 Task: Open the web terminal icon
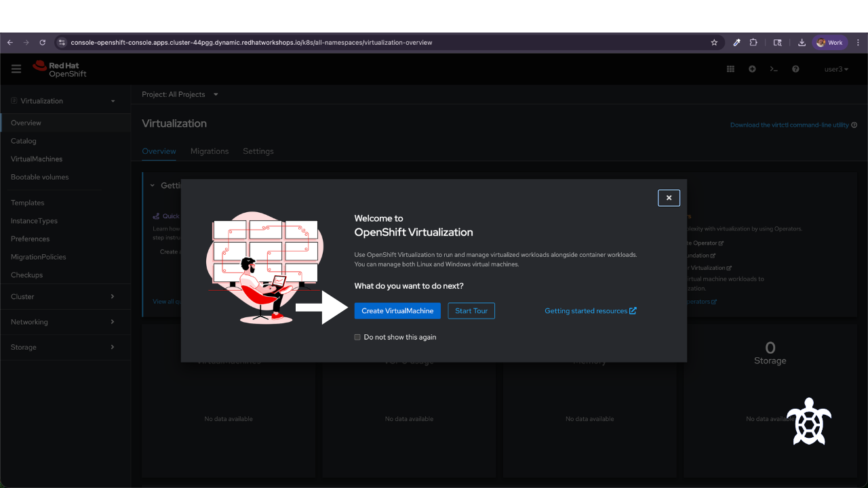click(x=774, y=69)
